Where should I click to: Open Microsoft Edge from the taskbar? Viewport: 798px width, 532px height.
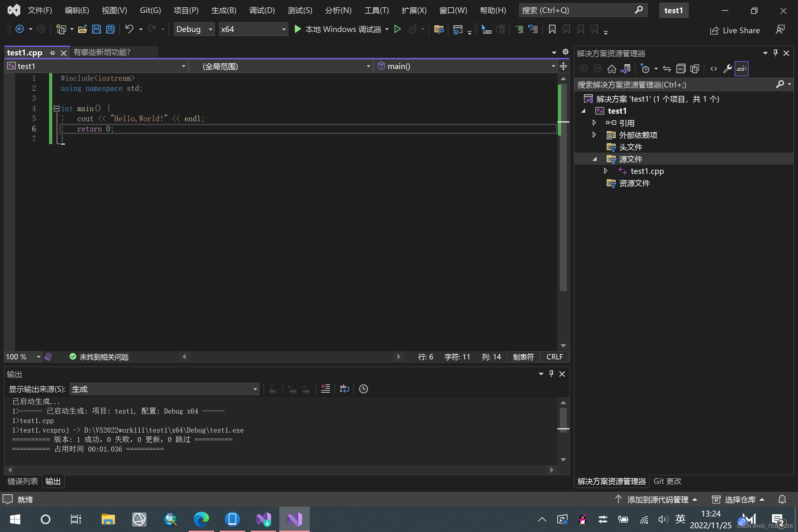point(201,519)
